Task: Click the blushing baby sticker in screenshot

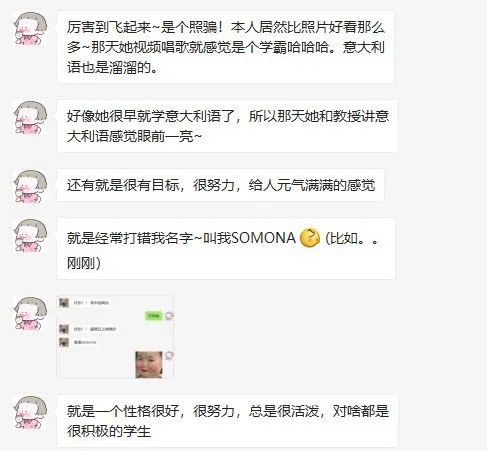Action: click(149, 364)
